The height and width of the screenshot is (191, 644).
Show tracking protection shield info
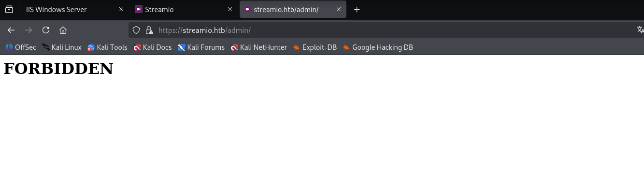coord(136,30)
